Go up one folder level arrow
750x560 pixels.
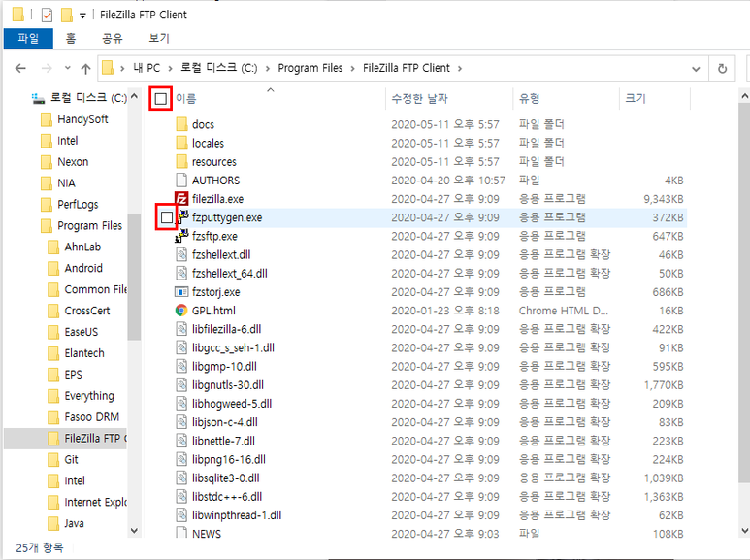click(85, 69)
